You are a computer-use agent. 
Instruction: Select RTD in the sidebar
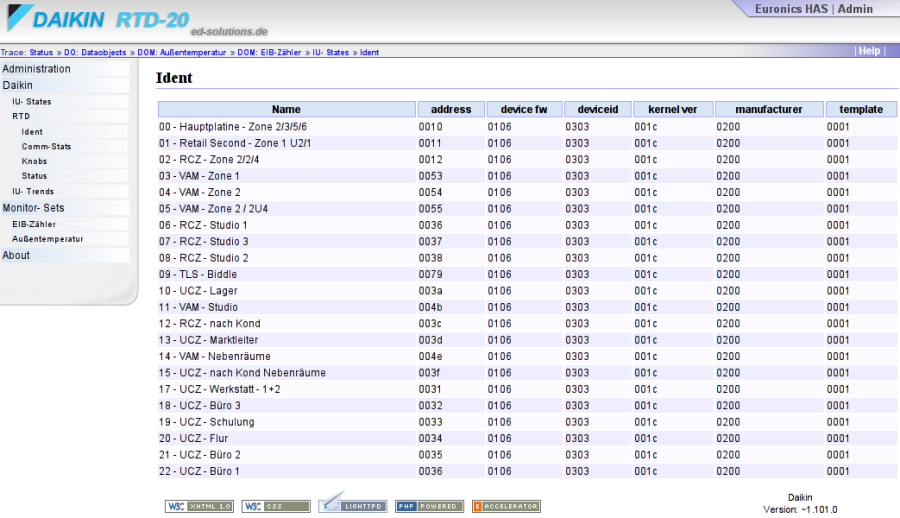[69, 116]
